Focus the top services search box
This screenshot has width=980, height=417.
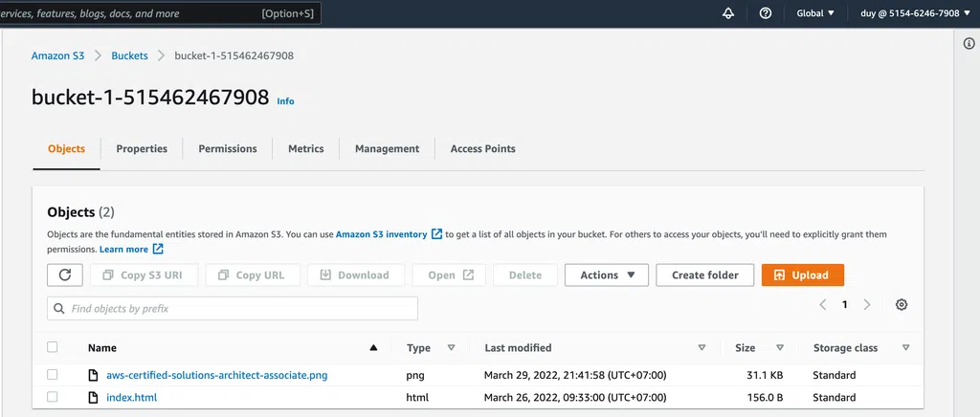[161, 13]
